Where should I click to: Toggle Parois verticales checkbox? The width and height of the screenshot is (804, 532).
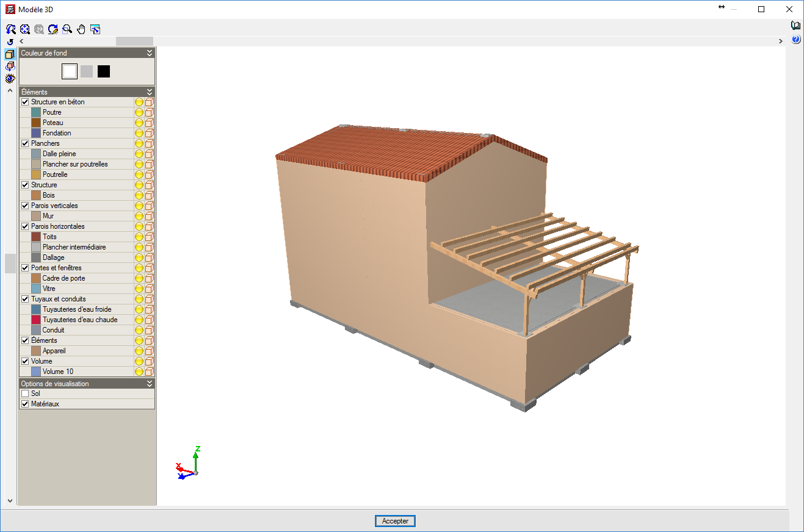[25, 206]
